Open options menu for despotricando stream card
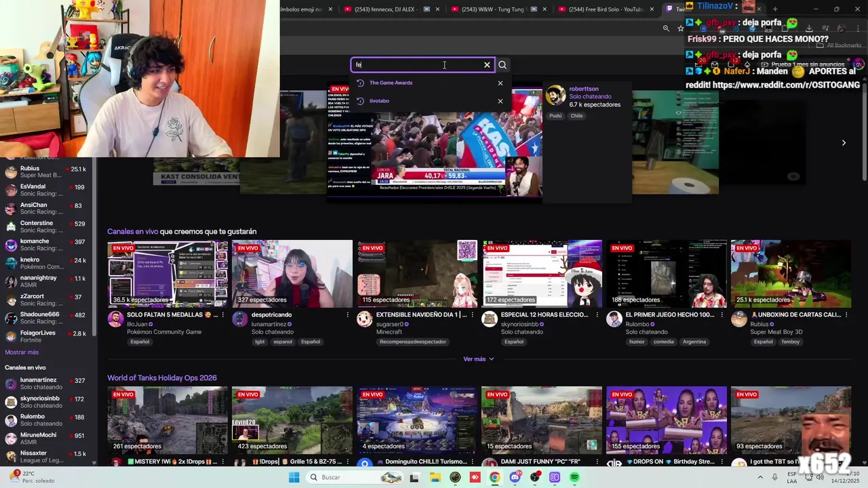 (x=348, y=315)
